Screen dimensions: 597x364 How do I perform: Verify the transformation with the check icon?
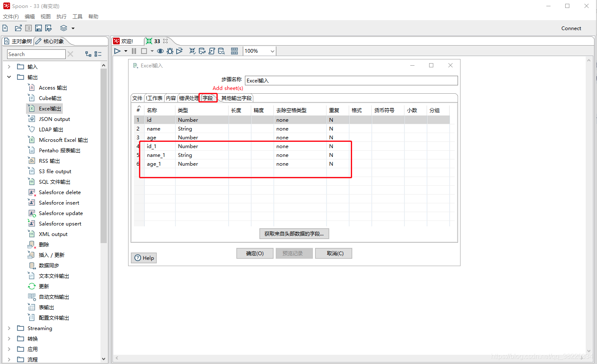(x=193, y=51)
